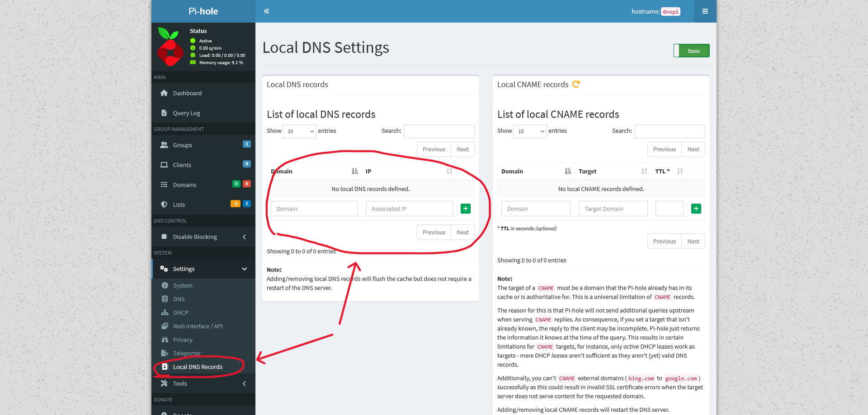Click Previous above CNAME records table
868x415 pixels.
665,149
